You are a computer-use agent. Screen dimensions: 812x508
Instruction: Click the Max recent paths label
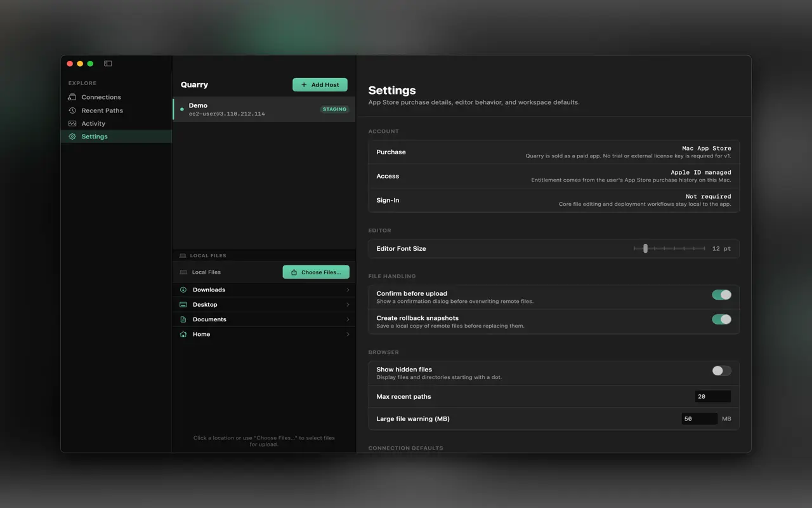[403, 397]
